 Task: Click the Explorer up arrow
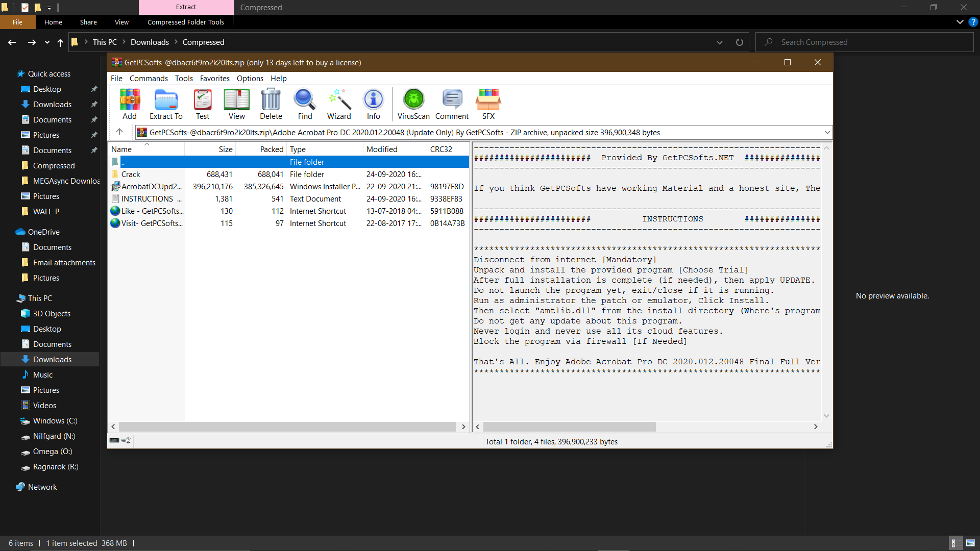pyautogui.click(x=60, y=42)
